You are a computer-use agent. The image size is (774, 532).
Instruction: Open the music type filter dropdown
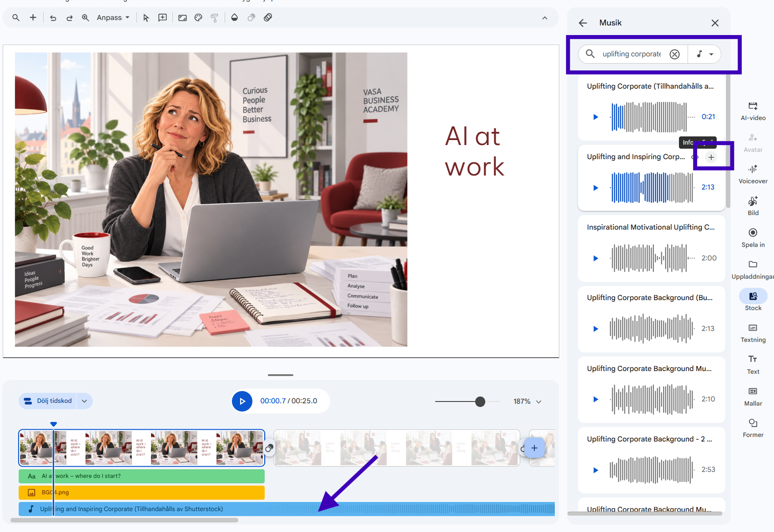coord(704,54)
